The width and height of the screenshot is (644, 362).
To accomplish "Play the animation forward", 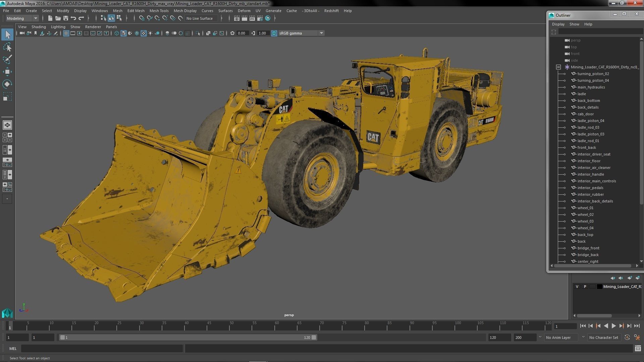I will 614,326.
